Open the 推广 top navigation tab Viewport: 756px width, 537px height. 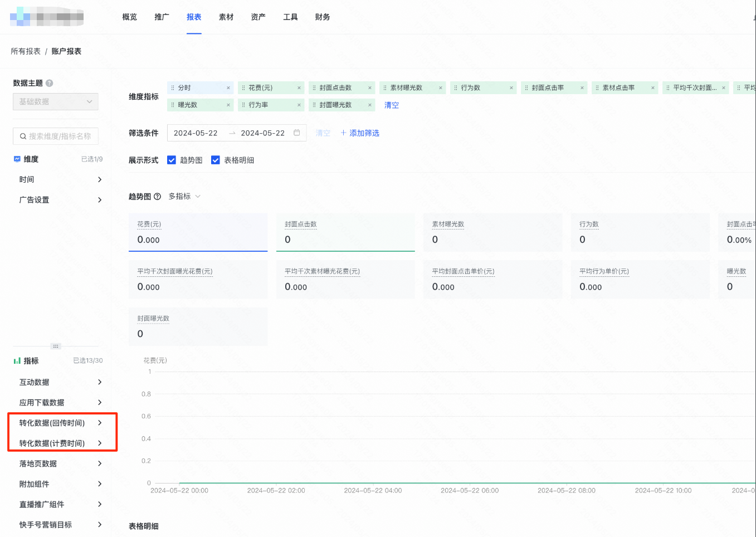coord(162,17)
